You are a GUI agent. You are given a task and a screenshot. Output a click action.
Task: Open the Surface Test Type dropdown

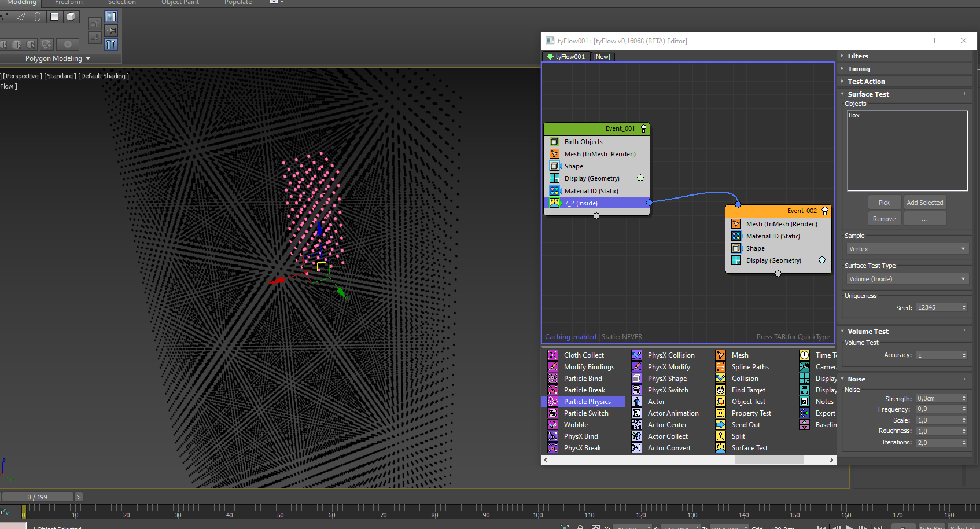tap(907, 279)
